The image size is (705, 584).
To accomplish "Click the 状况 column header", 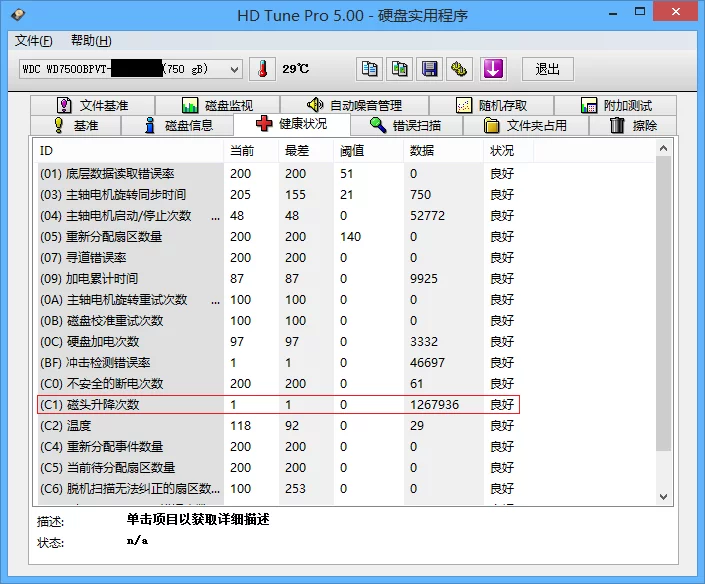I will coord(509,151).
